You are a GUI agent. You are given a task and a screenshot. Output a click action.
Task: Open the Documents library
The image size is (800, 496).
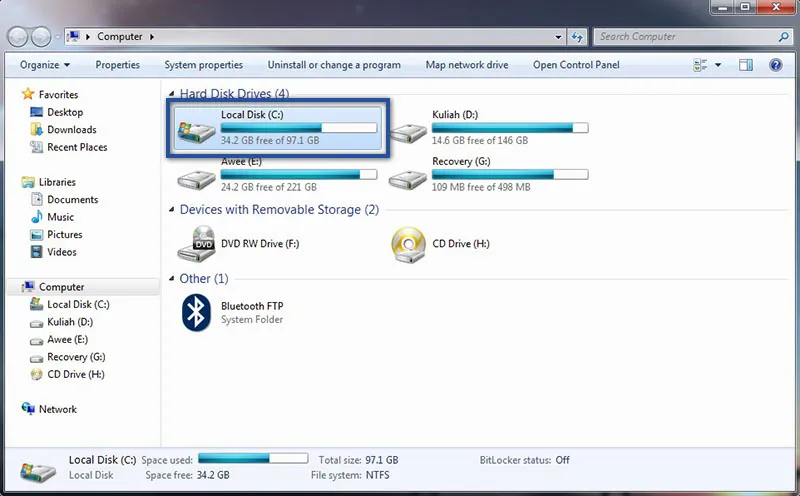72,200
